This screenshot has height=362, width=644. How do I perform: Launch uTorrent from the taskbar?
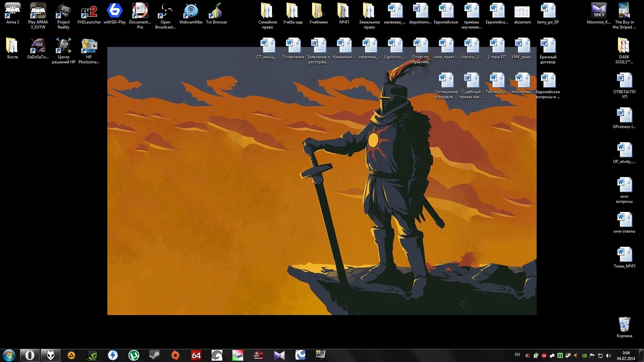point(133,355)
